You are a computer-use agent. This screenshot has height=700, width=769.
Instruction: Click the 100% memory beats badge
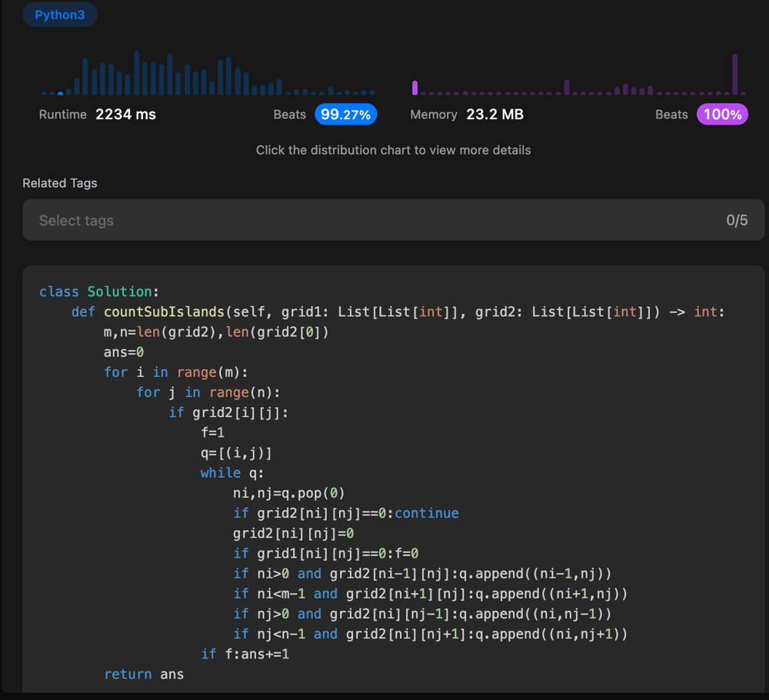(722, 115)
